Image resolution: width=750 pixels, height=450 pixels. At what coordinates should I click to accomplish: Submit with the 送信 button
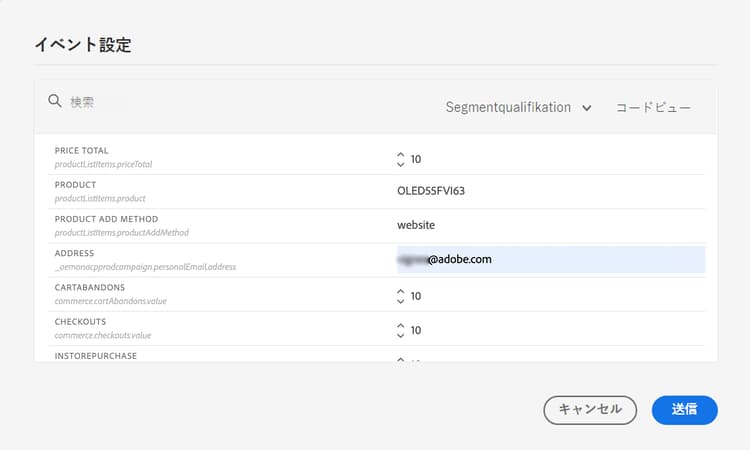point(684,409)
